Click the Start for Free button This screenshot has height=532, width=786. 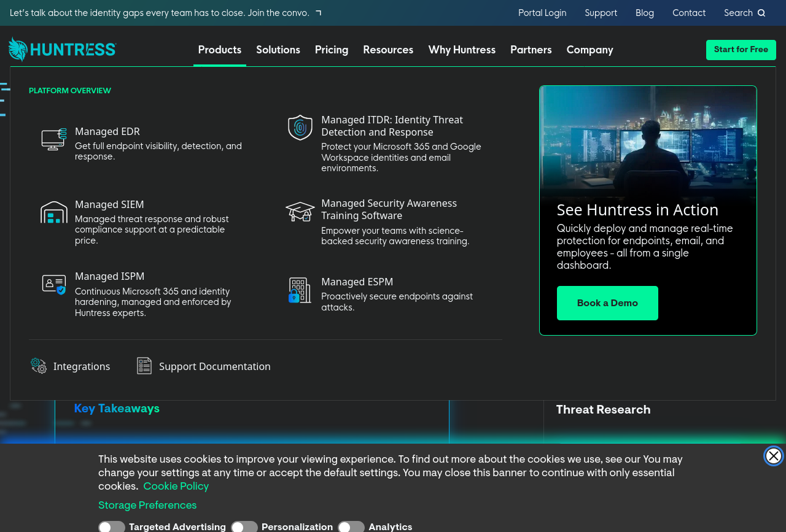click(x=741, y=50)
